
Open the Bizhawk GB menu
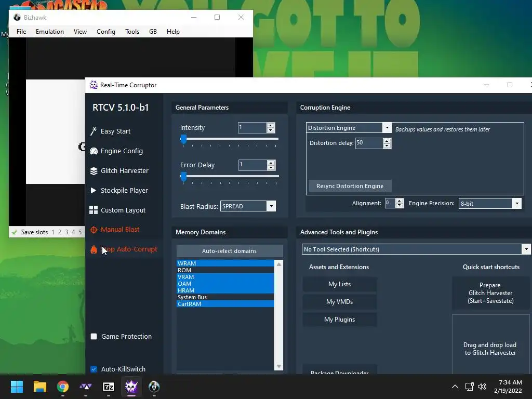(153, 32)
